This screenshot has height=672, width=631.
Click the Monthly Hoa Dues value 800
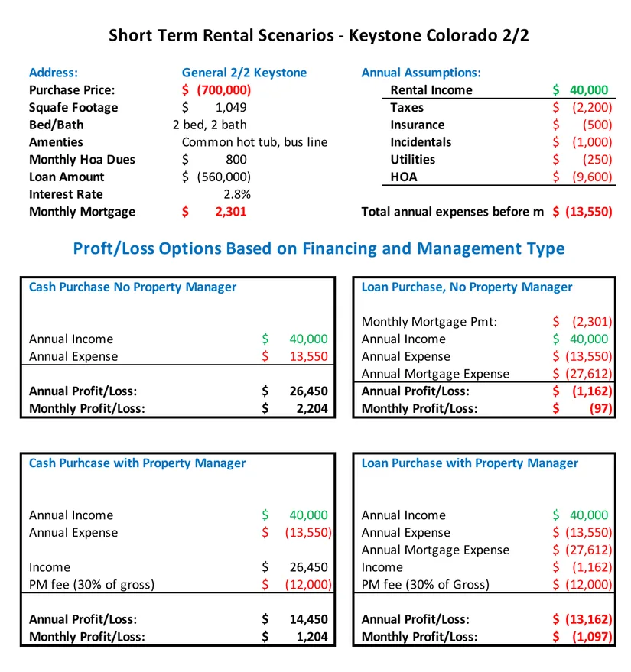pos(236,160)
